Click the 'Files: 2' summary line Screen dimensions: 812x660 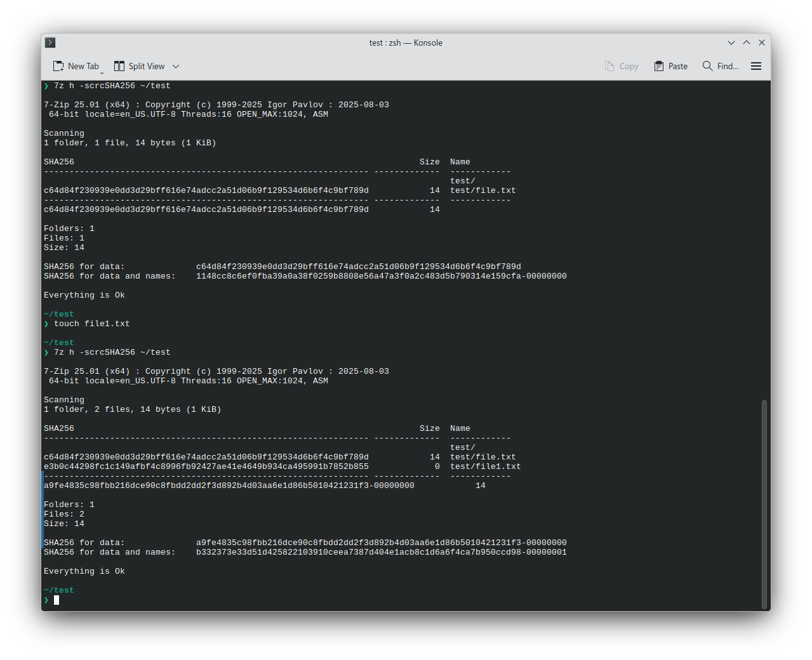pos(64,514)
